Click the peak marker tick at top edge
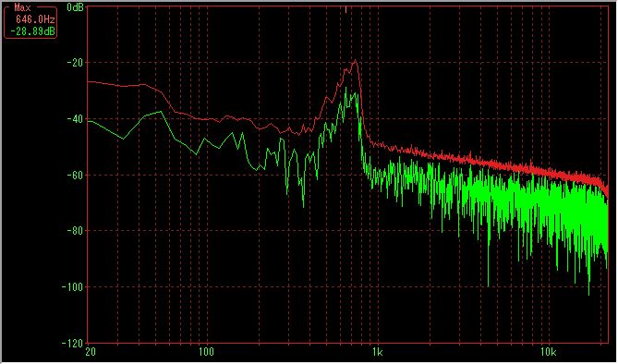 pos(346,9)
